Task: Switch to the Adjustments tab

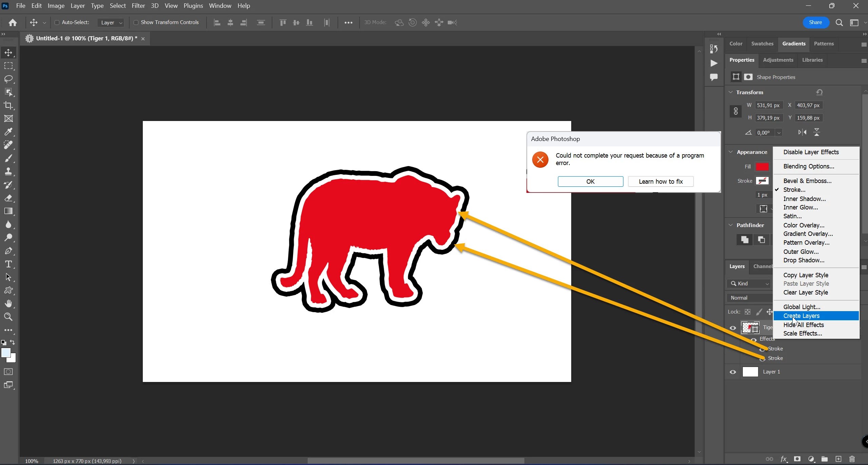Action: tap(778, 60)
